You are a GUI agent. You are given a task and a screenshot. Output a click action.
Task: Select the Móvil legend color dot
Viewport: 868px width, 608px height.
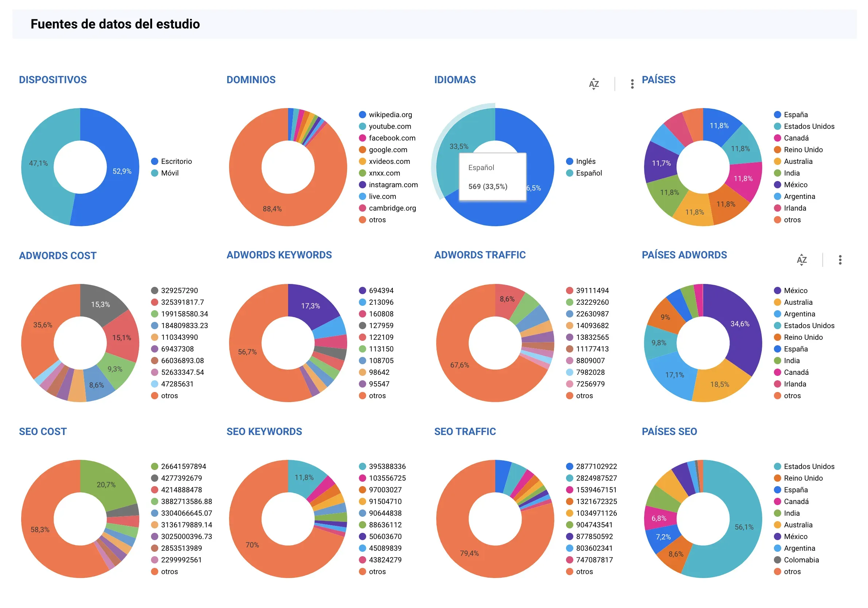click(154, 173)
